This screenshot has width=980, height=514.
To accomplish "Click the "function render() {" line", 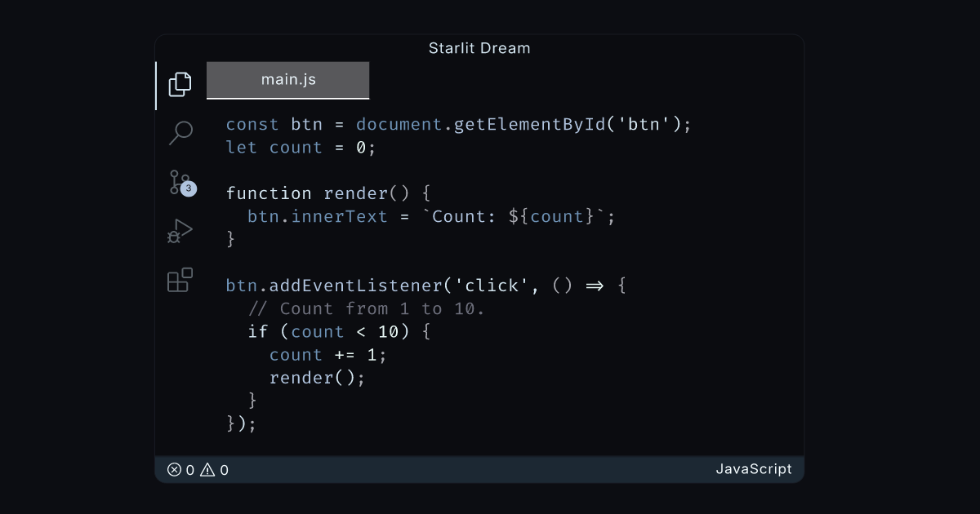I will coord(327,193).
